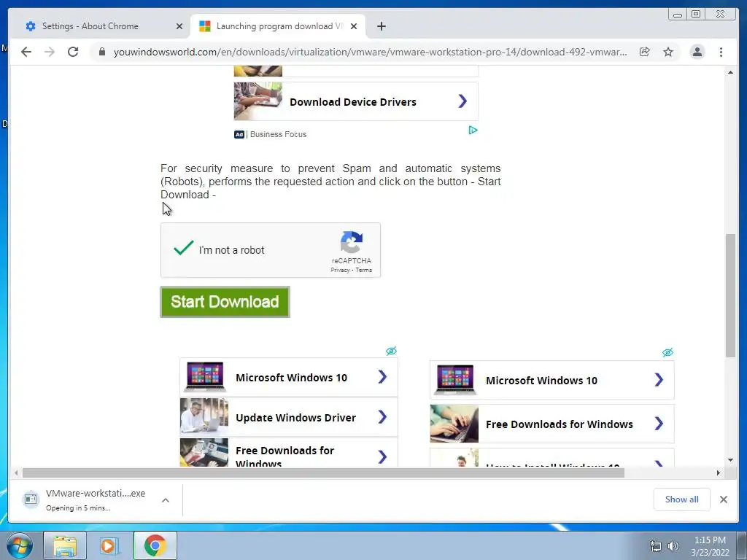Open right Free Downloads for Windows ad
The image size is (747, 560).
click(551, 424)
